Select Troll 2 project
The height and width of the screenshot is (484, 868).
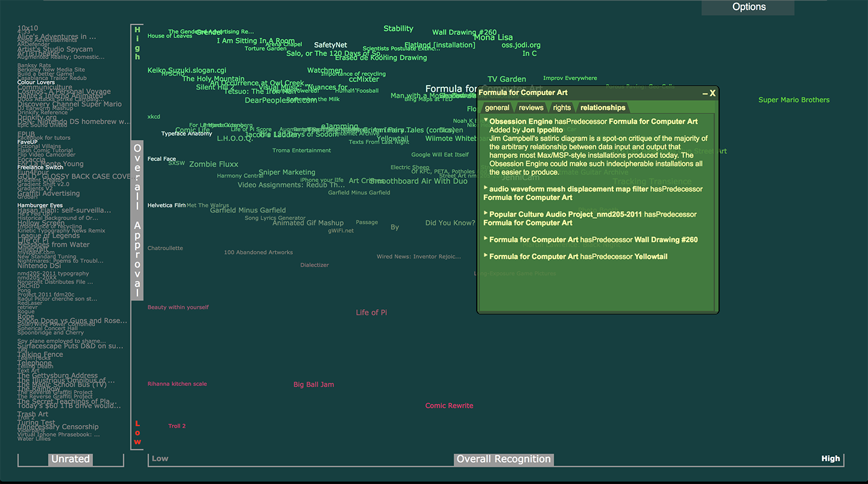(x=177, y=426)
